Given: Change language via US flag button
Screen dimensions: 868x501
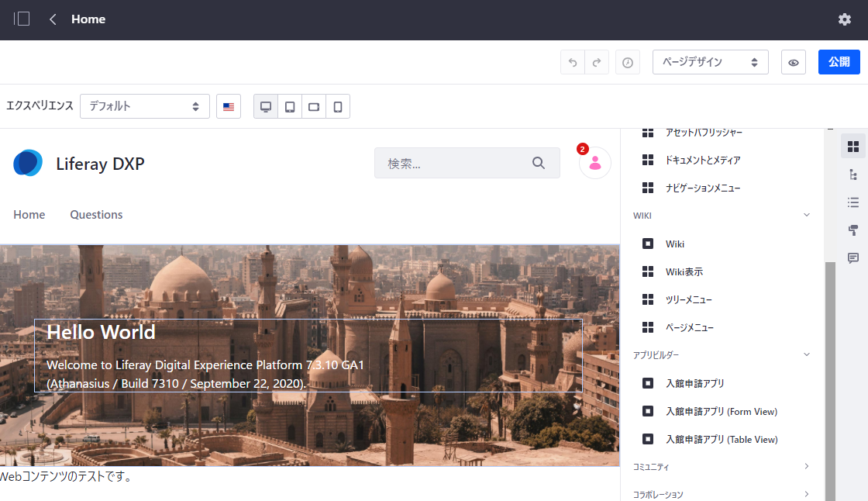Looking at the screenshot, I should (x=229, y=106).
